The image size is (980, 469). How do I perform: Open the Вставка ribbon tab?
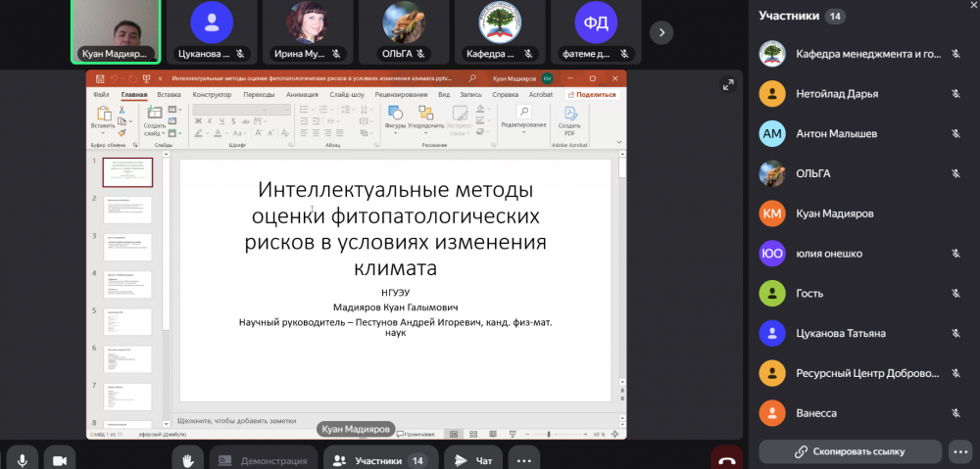click(169, 95)
